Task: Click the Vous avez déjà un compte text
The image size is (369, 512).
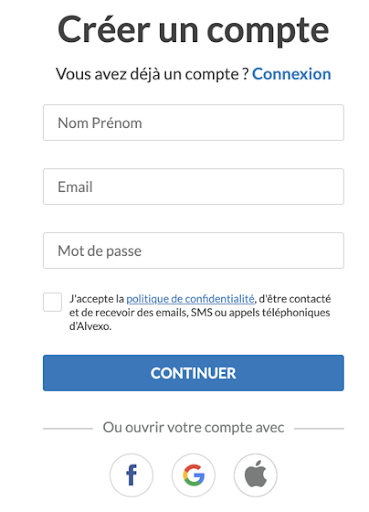Action: 152,74
